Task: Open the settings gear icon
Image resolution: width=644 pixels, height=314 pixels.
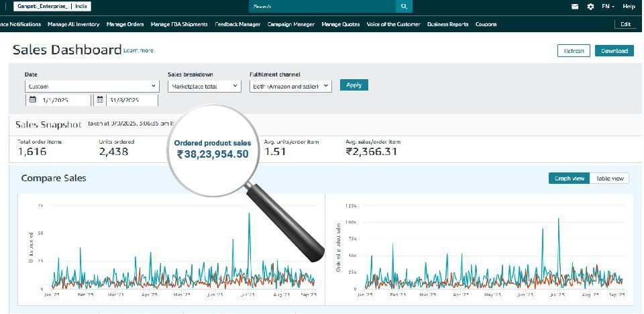Action: [x=590, y=6]
